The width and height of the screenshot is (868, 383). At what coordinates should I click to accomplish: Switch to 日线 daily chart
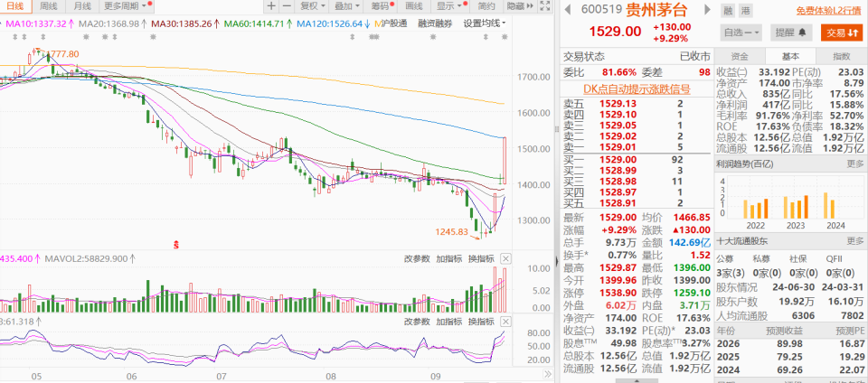pos(15,6)
